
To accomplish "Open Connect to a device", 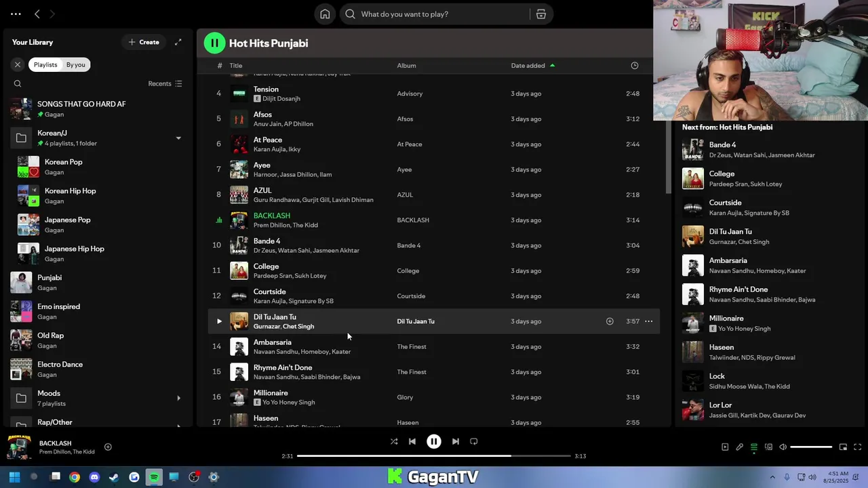I will (768, 447).
